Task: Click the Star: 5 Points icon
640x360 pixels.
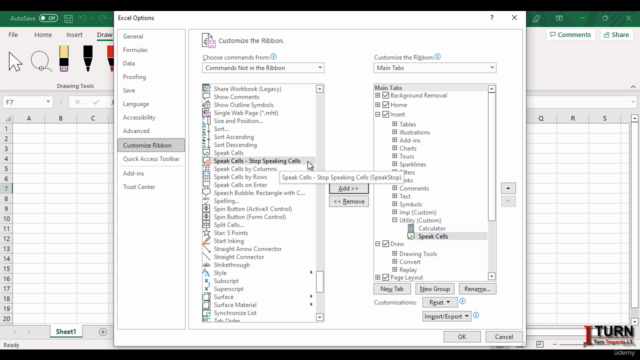Action: [x=207, y=233]
